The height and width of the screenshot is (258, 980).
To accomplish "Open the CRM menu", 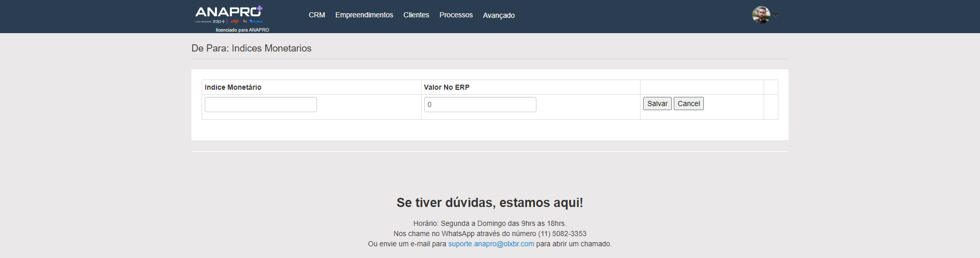I will 316,15.
